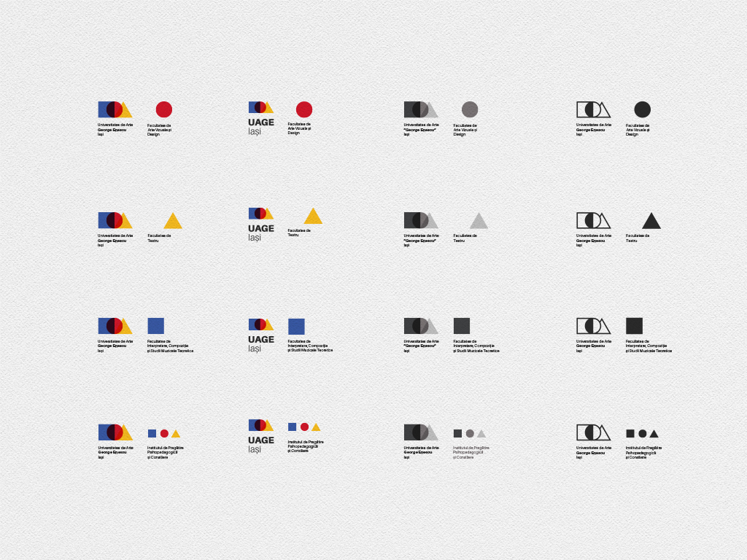The width and height of the screenshot is (747, 560).
Task: Click the red circle next to the UAGE Iași logo
Action: pyautogui.click(x=304, y=109)
